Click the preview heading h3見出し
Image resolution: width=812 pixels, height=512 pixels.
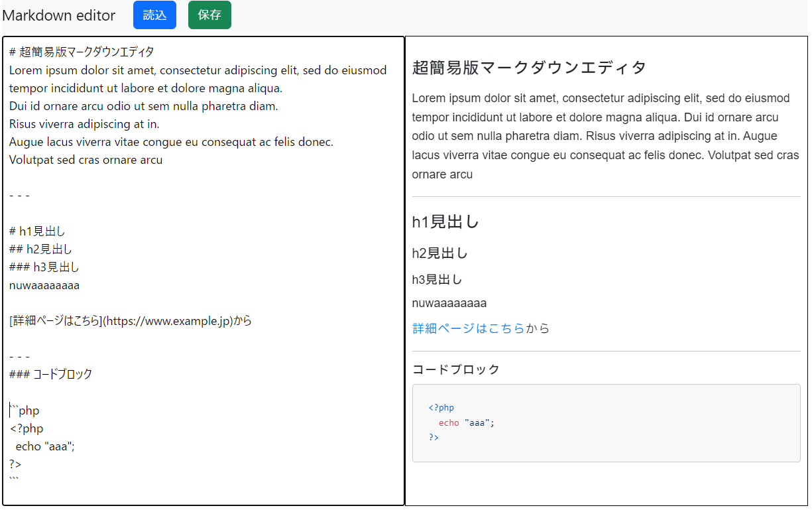[x=437, y=280]
